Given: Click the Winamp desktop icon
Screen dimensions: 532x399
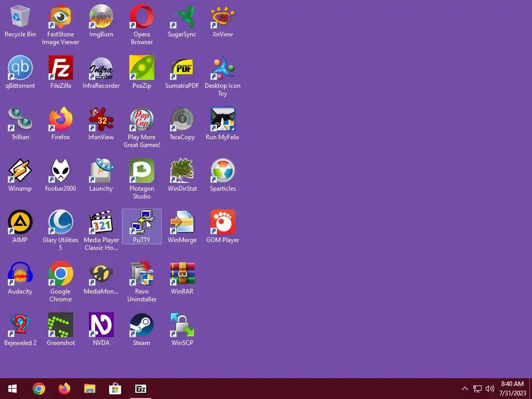Looking at the screenshot, I should (20, 176).
